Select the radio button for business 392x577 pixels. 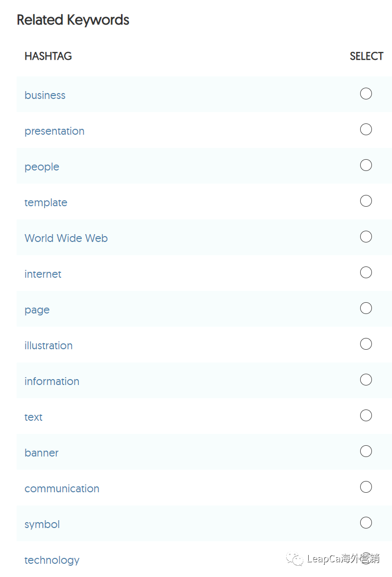pyautogui.click(x=366, y=94)
